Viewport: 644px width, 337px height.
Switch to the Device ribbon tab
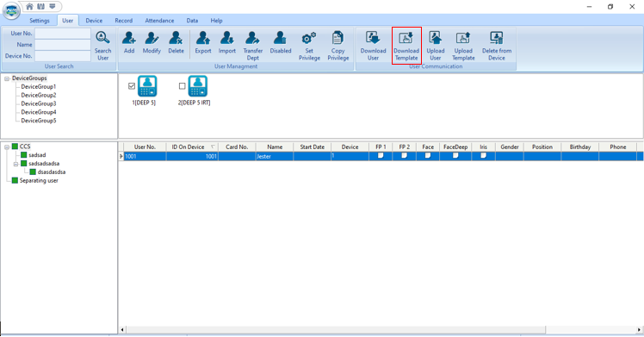[x=94, y=21]
